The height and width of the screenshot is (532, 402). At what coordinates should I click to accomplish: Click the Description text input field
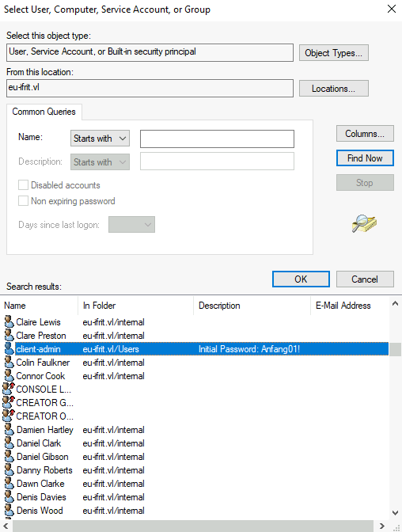[217, 161]
